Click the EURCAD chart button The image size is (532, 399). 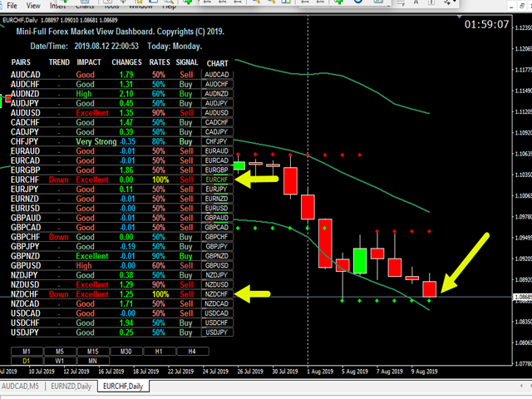pyautogui.click(x=217, y=160)
